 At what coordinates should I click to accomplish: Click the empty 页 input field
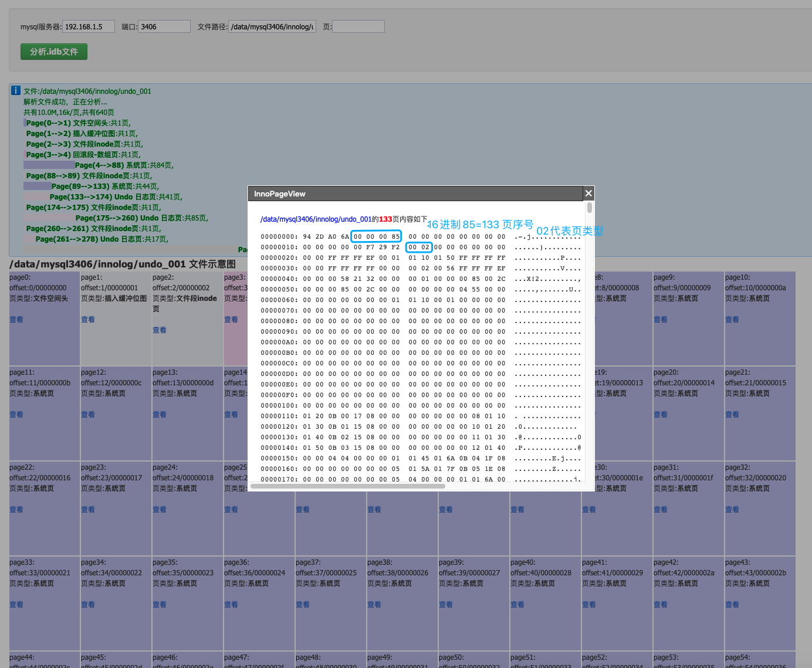358,26
